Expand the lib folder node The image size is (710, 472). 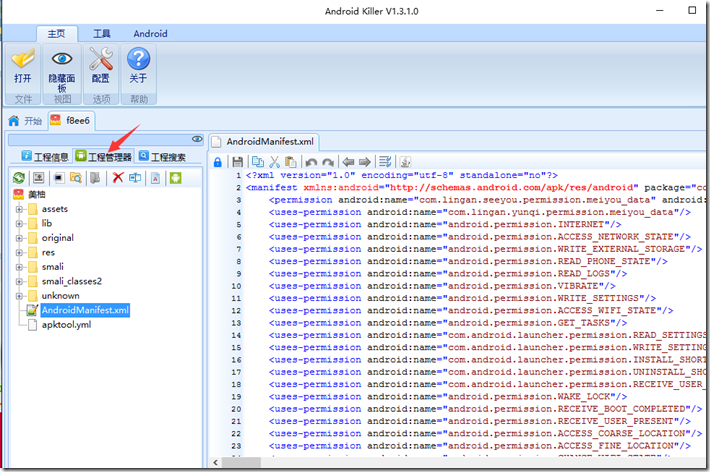pos(19,224)
